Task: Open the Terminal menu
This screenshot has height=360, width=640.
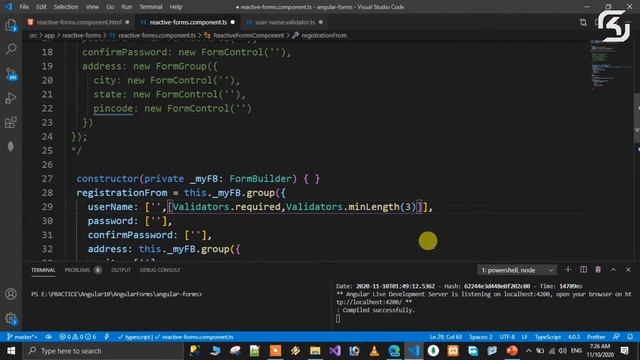Action: pos(151,7)
